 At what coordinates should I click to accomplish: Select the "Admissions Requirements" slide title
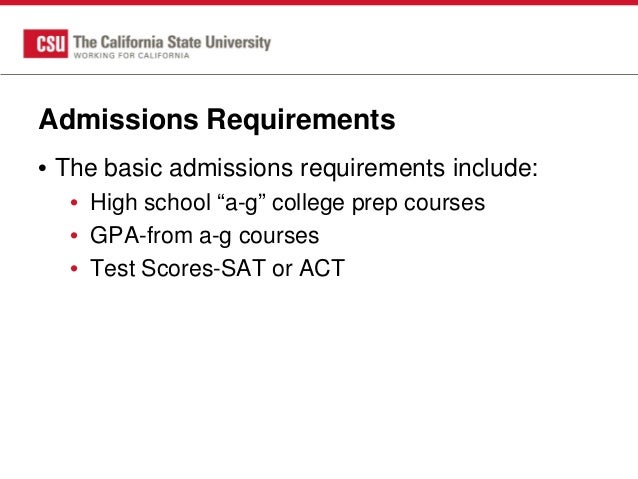pyautogui.click(x=217, y=119)
